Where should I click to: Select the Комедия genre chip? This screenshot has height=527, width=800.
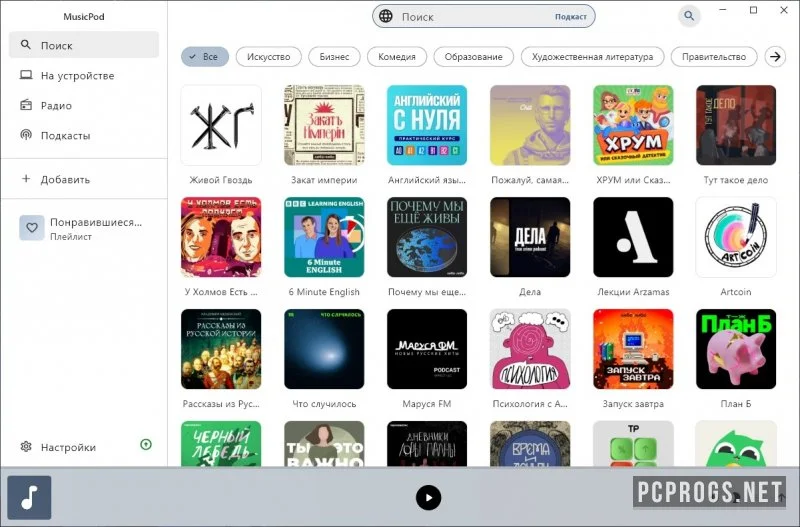tap(396, 57)
